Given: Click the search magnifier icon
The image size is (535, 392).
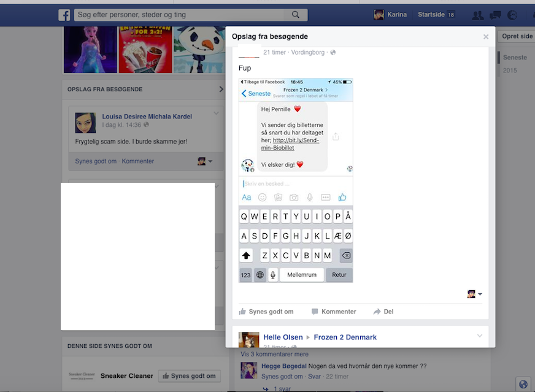Looking at the screenshot, I should click(296, 15).
